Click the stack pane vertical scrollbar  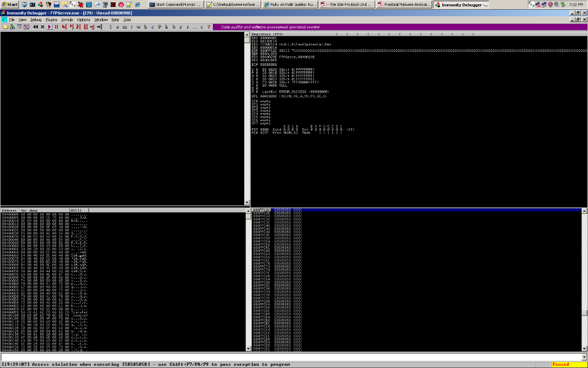point(584,271)
